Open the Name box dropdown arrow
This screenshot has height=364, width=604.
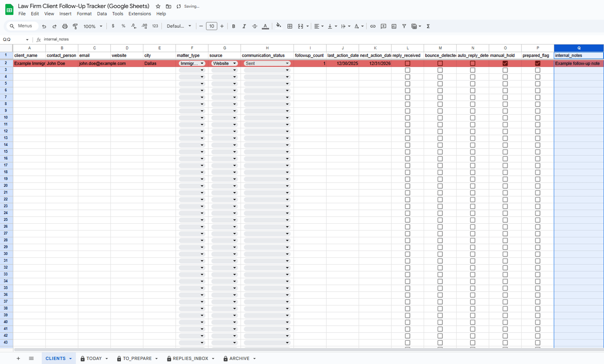[27, 39]
